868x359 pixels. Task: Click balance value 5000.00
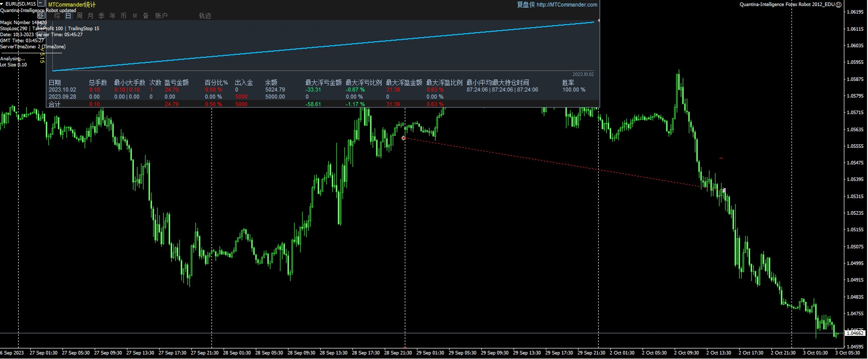pos(275,97)
